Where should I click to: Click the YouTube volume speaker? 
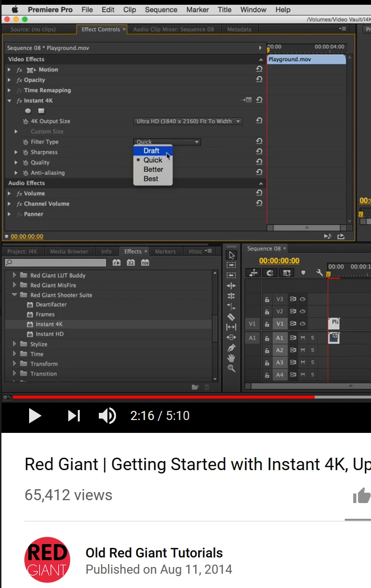[x=107, y=416]
